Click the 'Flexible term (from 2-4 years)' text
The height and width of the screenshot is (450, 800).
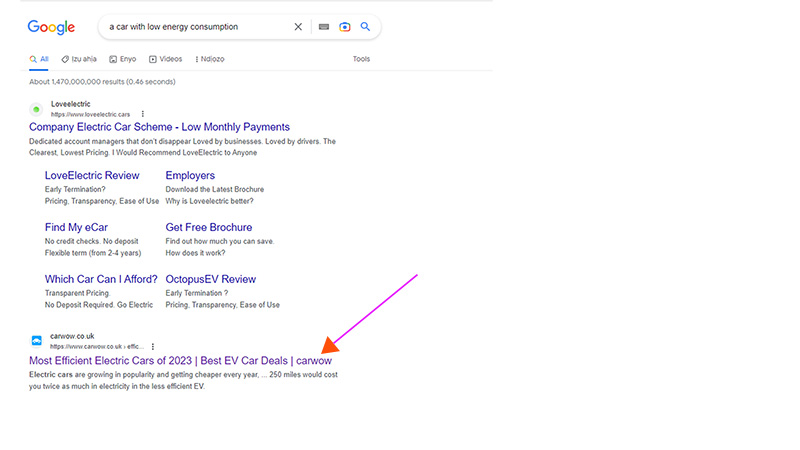93,253
